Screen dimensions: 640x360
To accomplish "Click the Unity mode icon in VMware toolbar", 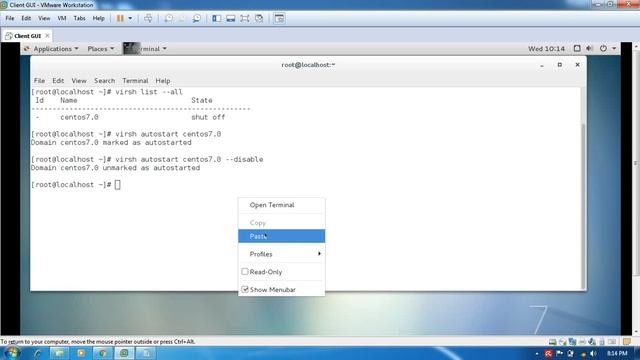I will [x=259, y=18].
